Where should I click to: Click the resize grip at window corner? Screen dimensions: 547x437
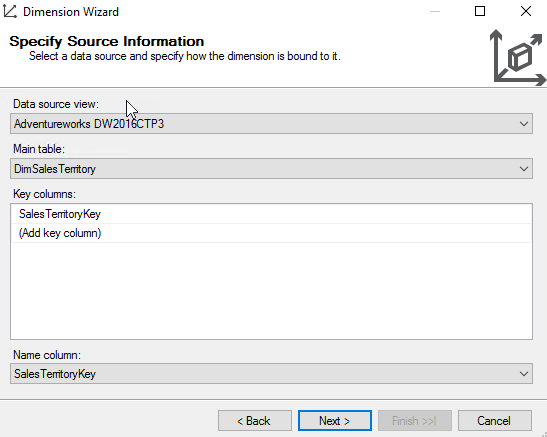tap(544, 434)
